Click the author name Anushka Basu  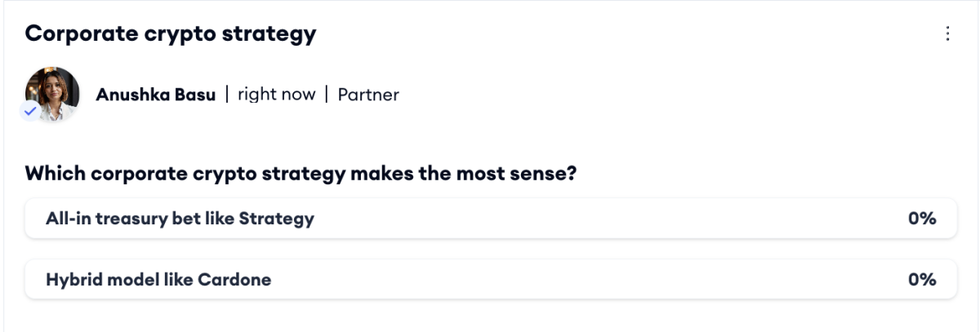point(156,95)
